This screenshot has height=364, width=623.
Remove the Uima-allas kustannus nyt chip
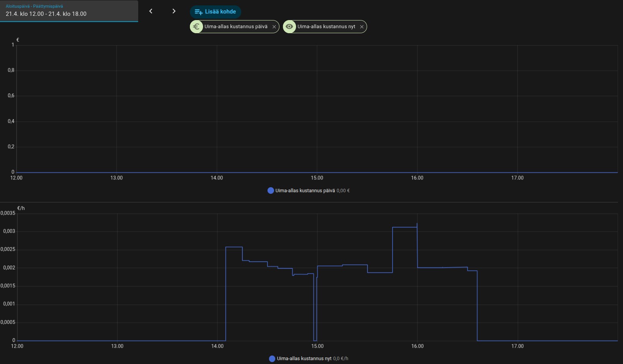coord(362,27)
